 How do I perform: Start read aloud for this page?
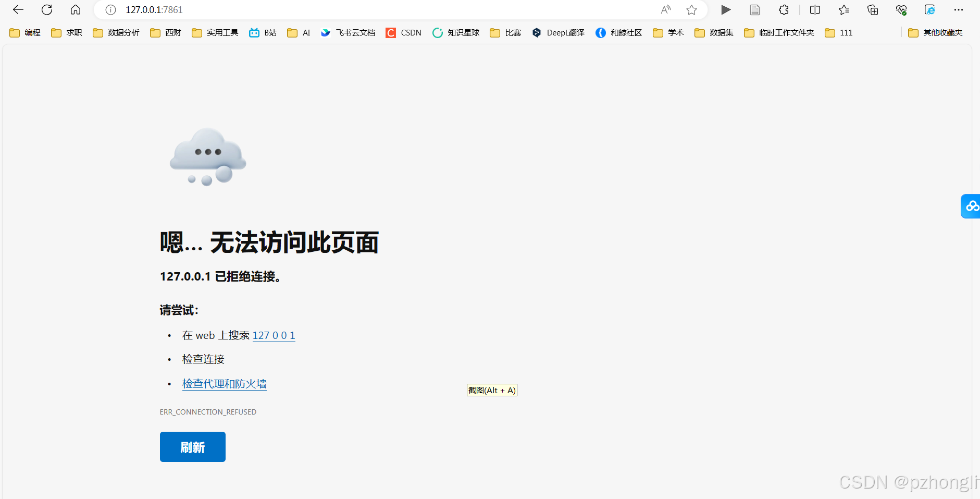tap(666, 9)
